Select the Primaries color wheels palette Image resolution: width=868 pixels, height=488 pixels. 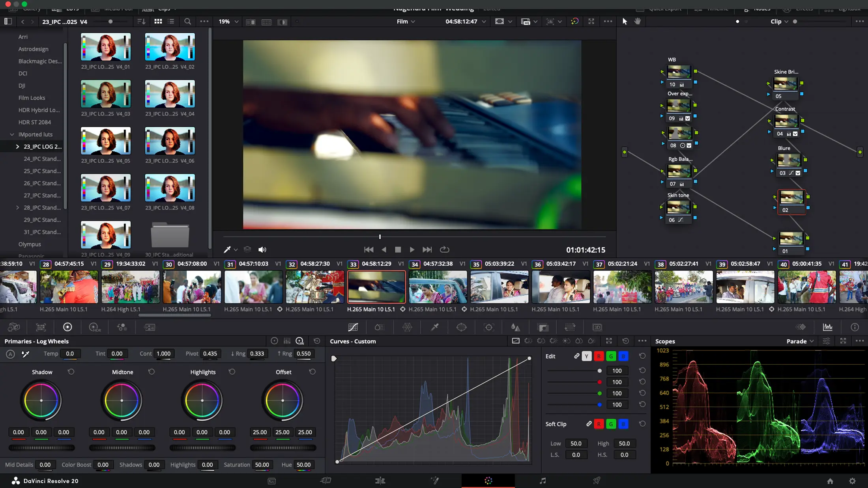tap(67, 327)
